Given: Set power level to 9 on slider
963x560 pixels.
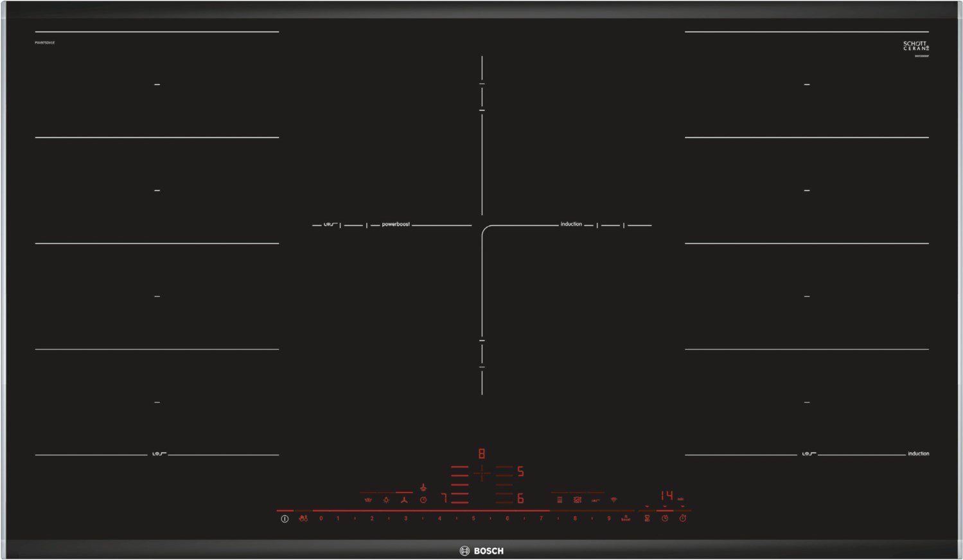Looking at the screenshot, I should (x=608, y=518).
